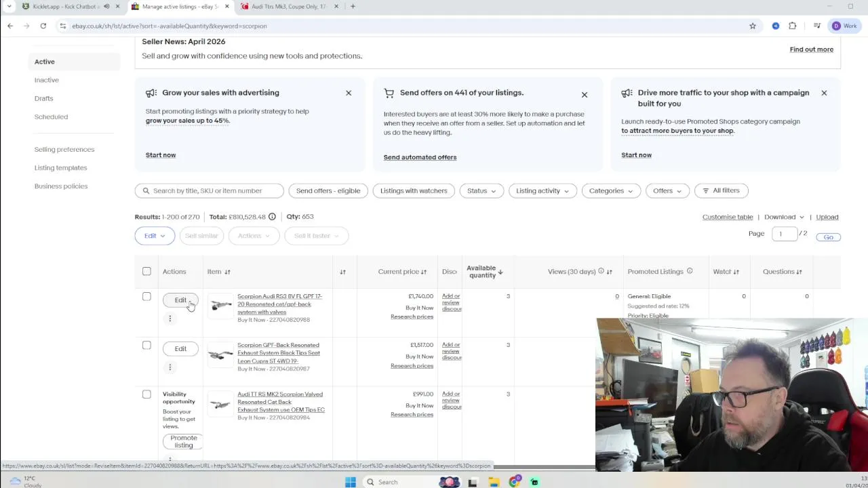Open File Explorer from taskbar
868x488 pixels.
click(494, 482)
